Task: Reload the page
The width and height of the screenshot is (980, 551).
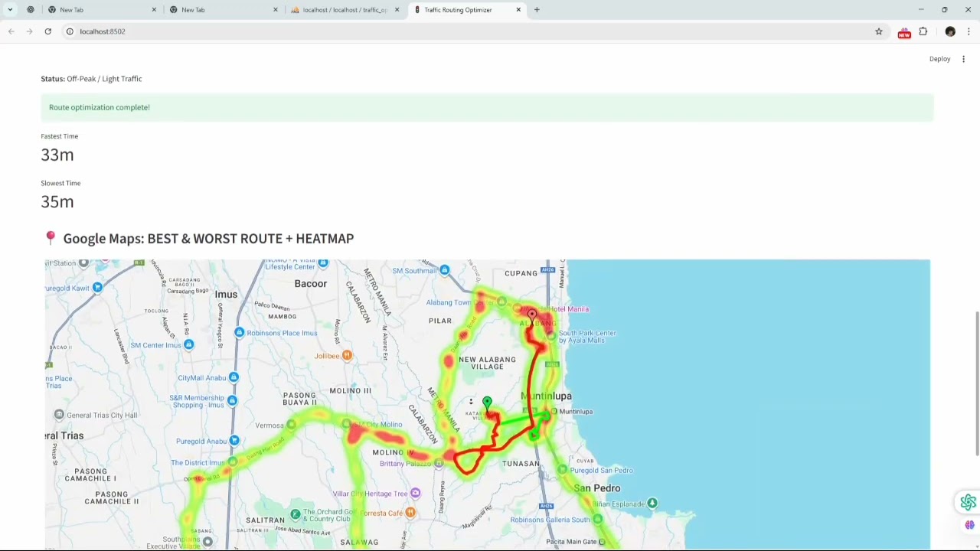Action: tap(47, 31)
